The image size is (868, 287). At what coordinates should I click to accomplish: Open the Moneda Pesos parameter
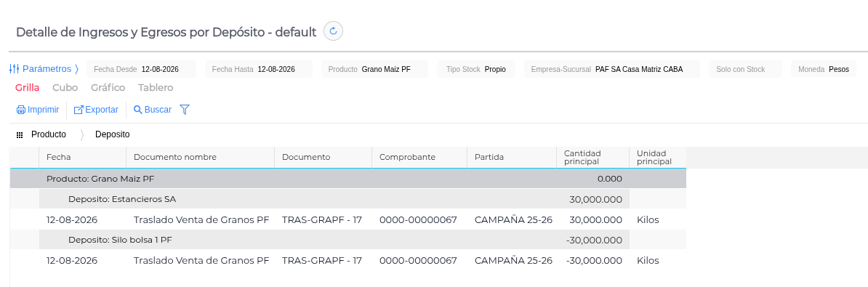tap(823, 69)
